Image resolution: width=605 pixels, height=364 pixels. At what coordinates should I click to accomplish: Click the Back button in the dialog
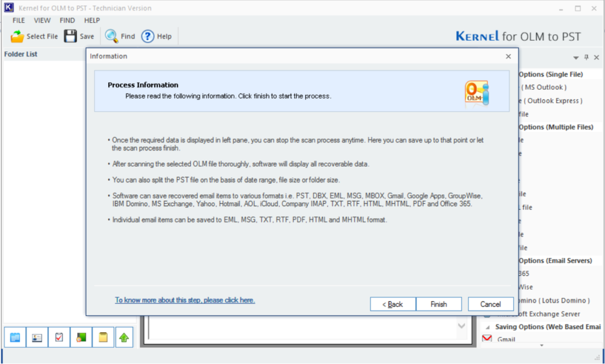click(392, 304)
